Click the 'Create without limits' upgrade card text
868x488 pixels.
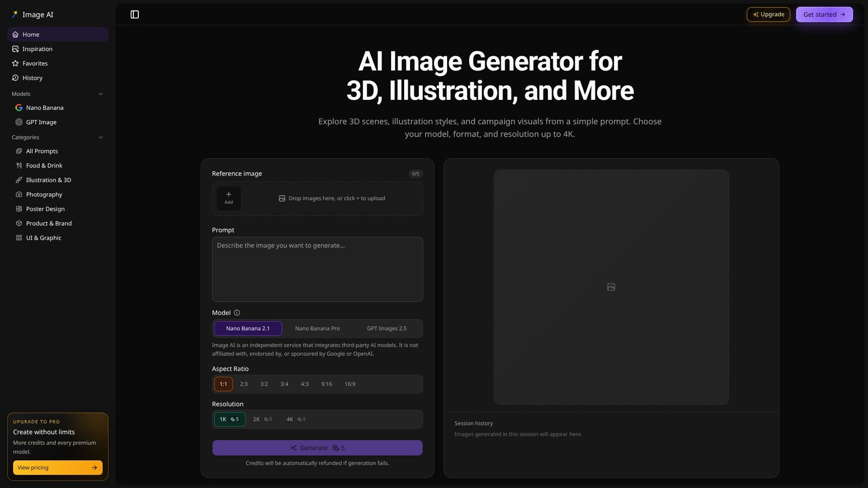coord(44,432)
